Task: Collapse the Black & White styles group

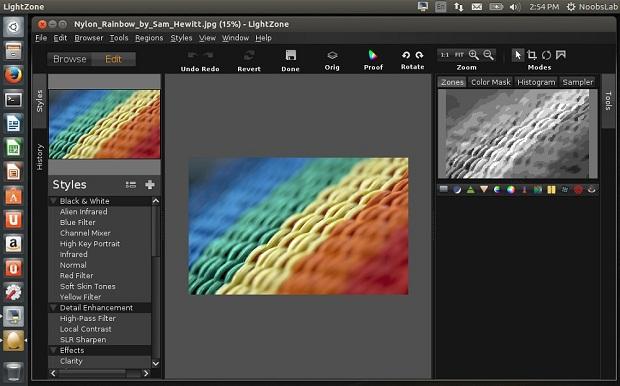Action: click(x=53, y=201)
